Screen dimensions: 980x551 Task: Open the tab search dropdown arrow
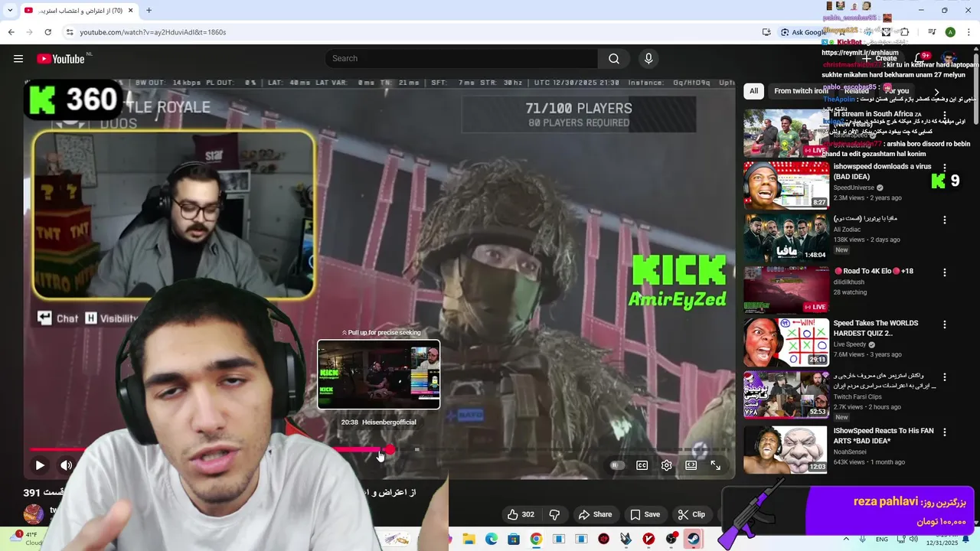pos(10,11)
